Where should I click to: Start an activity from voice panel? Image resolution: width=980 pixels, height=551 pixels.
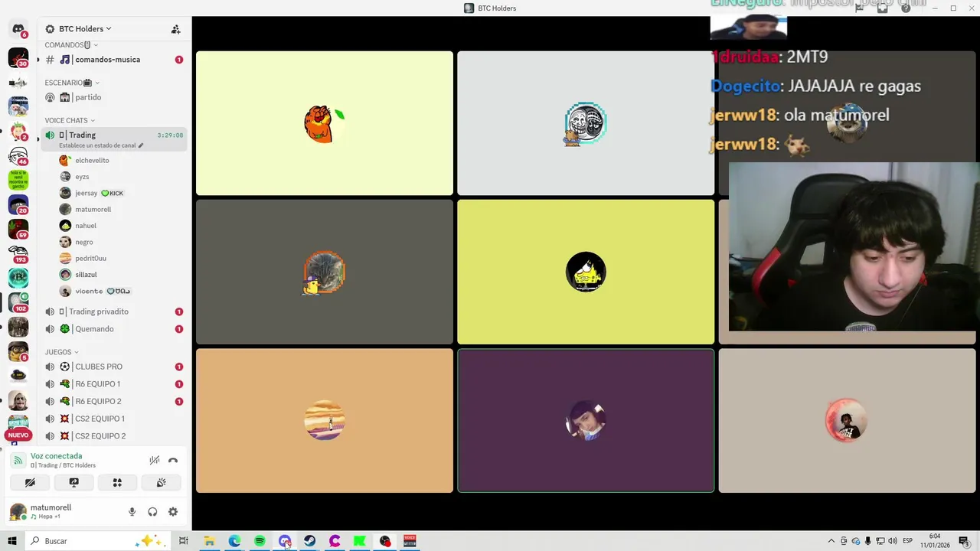(x=117, y=483)
